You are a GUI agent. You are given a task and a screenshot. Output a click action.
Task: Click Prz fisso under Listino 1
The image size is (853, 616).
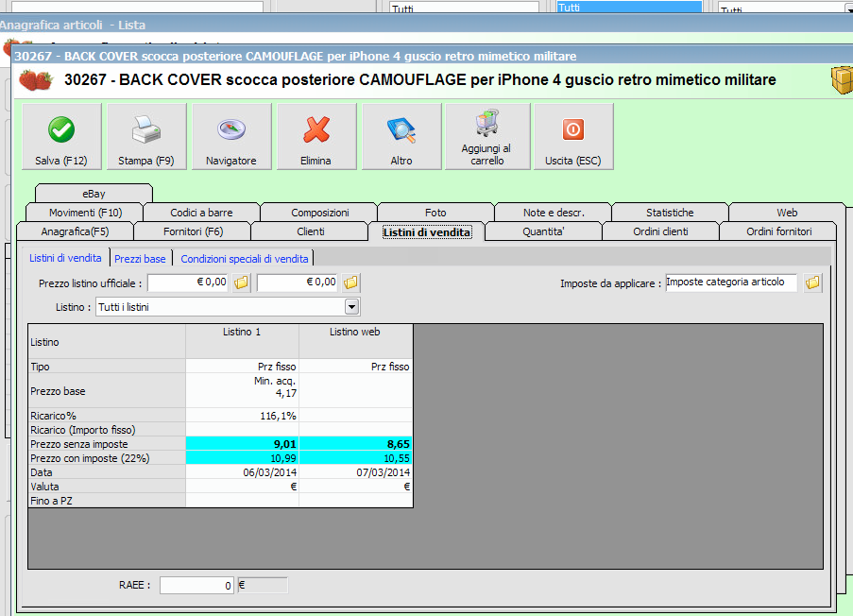[242, 367]
